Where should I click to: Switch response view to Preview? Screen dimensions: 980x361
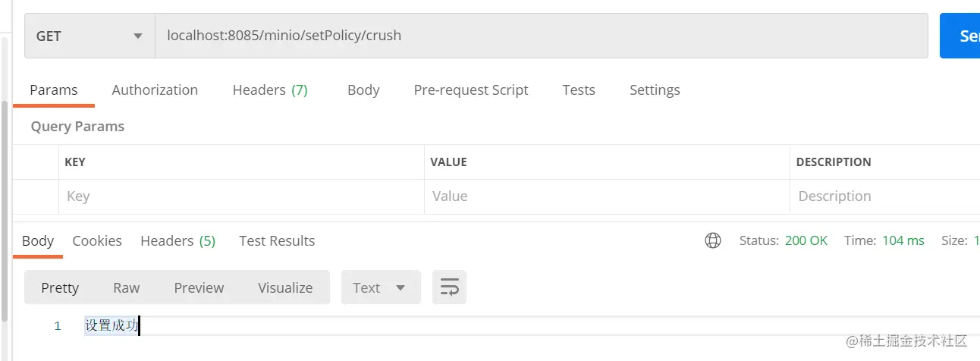coord(199,287)
